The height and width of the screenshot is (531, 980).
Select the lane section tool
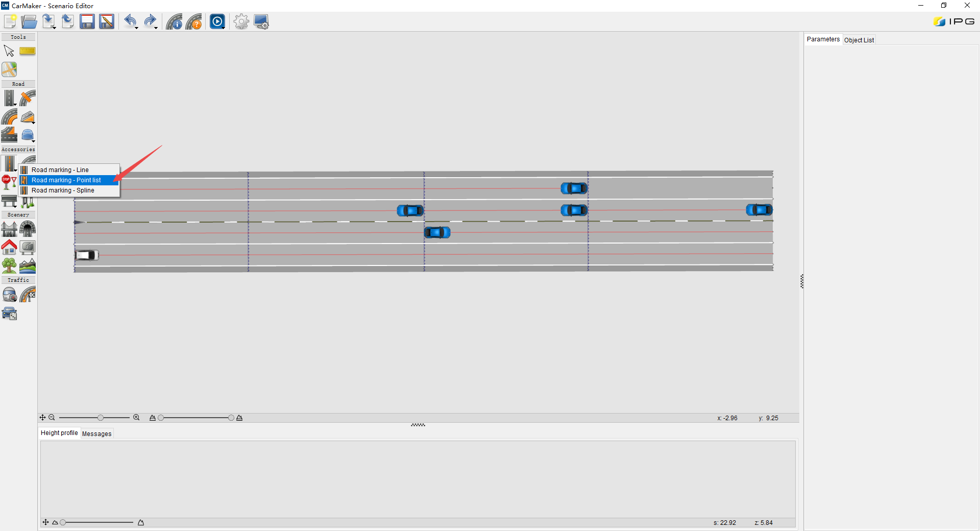point(9,135)
